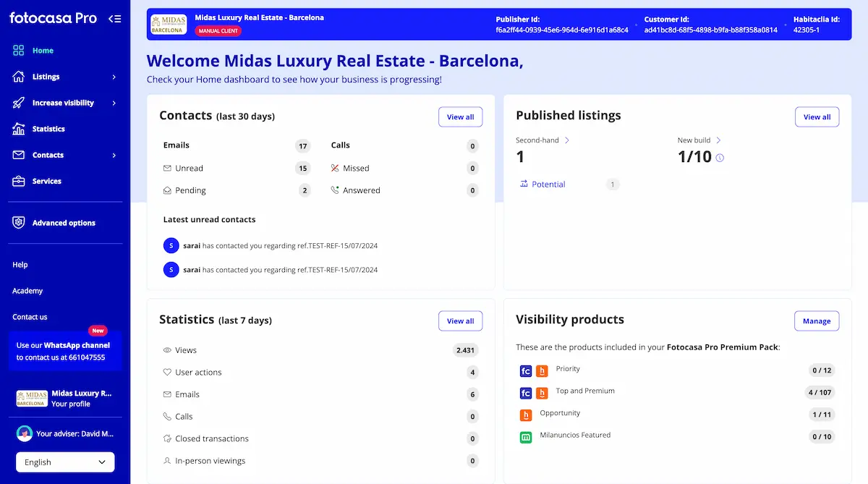Expand the Listings submenu chevron

(114, 77)
